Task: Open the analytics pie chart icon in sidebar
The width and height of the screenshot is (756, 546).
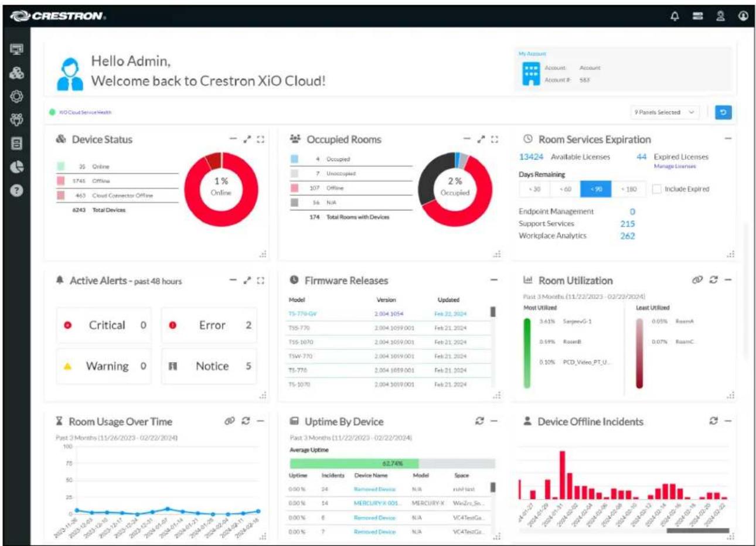Action: pyautogui.click(x=16, y=167)
